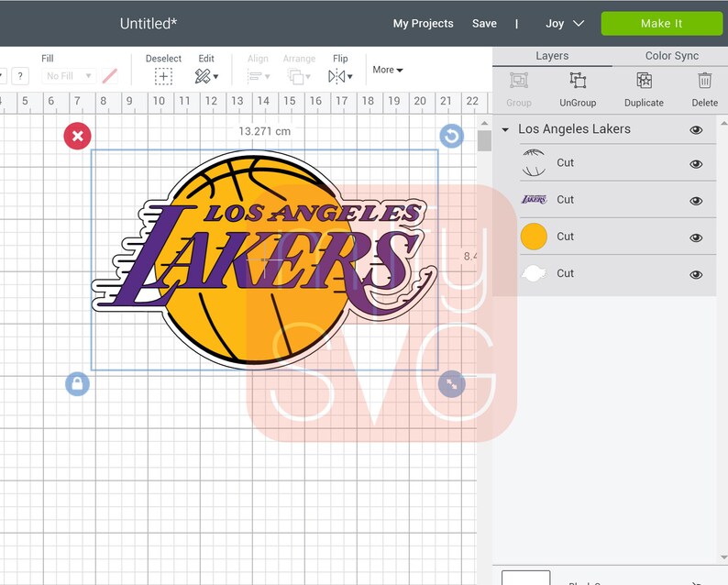Click the blue rotate handle on selection
The width and height of the screenshot is (728, 585).
pos(451,136)
